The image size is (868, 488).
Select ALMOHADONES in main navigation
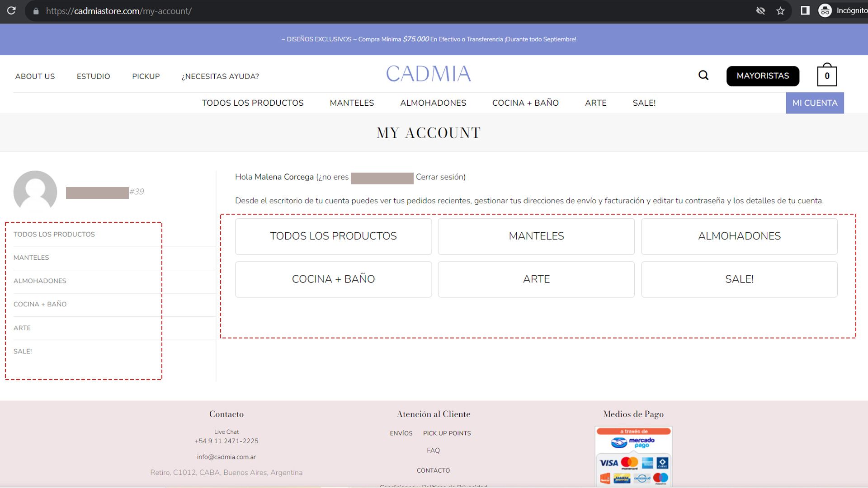[x=433, y=103]
